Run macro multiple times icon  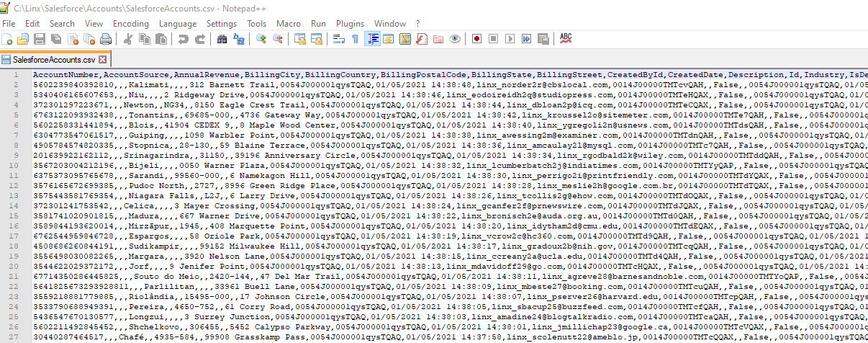[x=525, y=39]
